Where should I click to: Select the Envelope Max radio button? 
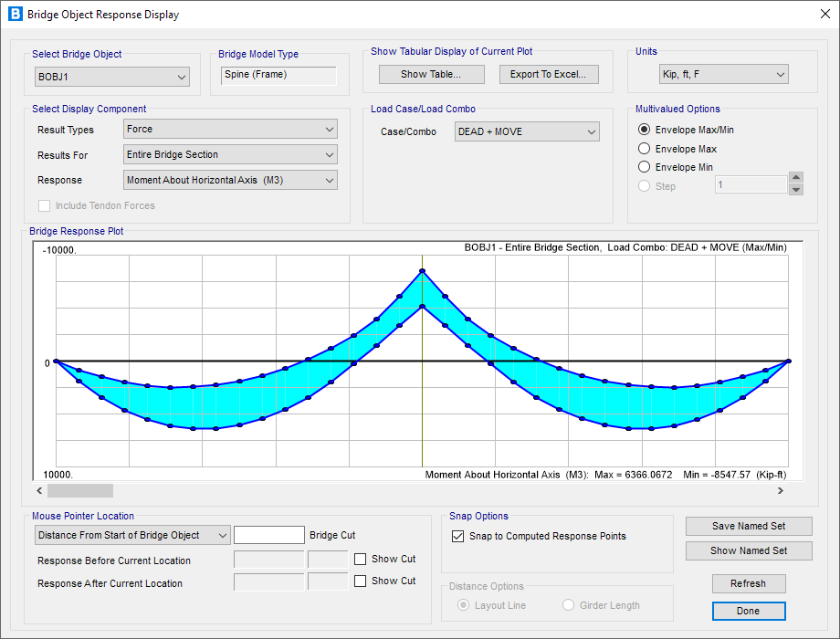coord(645,149)
